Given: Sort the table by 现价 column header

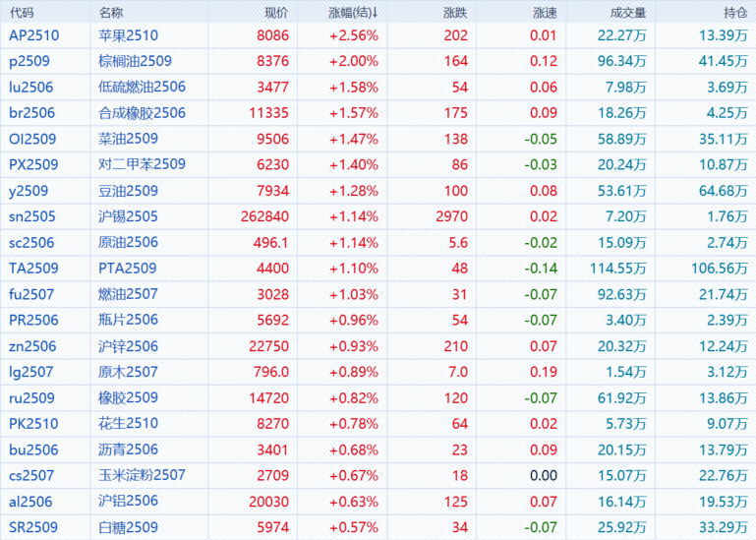Looking at the screenshot, I should (276, 13).
